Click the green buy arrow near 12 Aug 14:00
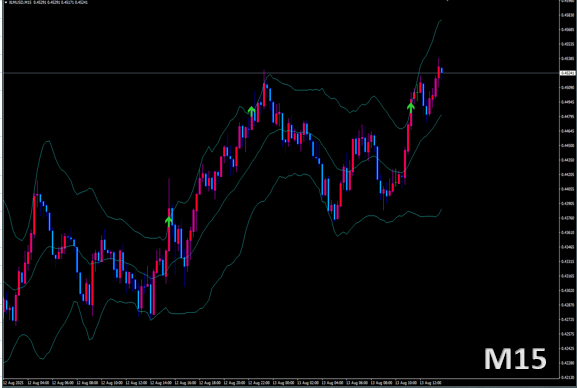The height and width of the screenshot is (388, 577). click(x=169, y=221)
